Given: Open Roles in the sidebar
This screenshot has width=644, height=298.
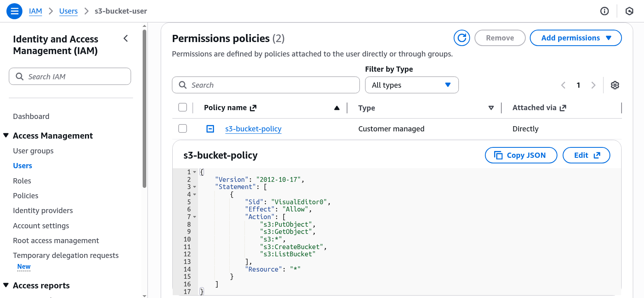Looking at the screenshot, I should pyautogui.click(x=22, y=181).
